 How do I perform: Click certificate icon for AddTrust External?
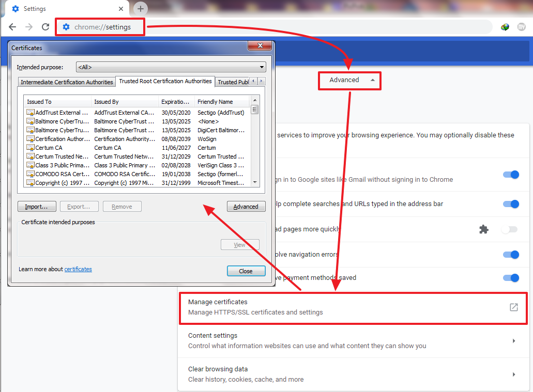(x=31, y=113)
